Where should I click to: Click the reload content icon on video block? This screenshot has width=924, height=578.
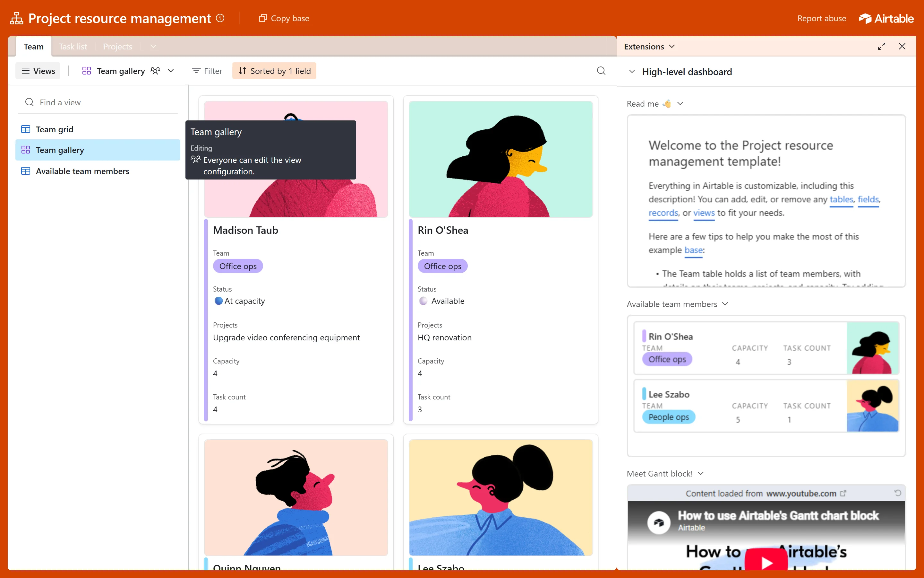pyautogui.click(x=897, y=493)
